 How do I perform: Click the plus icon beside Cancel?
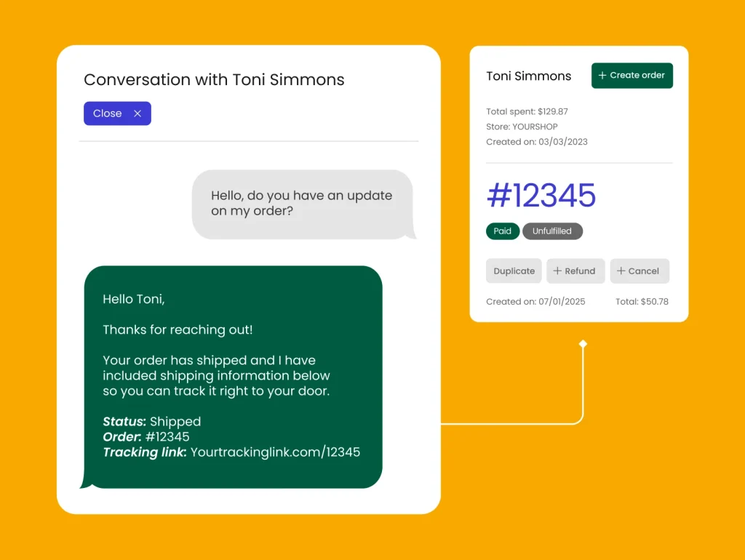[x=621, y=271]
